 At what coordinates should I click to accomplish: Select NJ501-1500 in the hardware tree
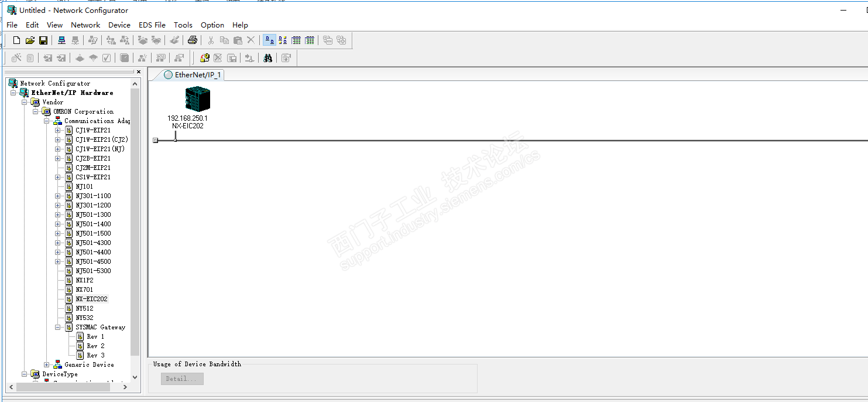point(93,233)
